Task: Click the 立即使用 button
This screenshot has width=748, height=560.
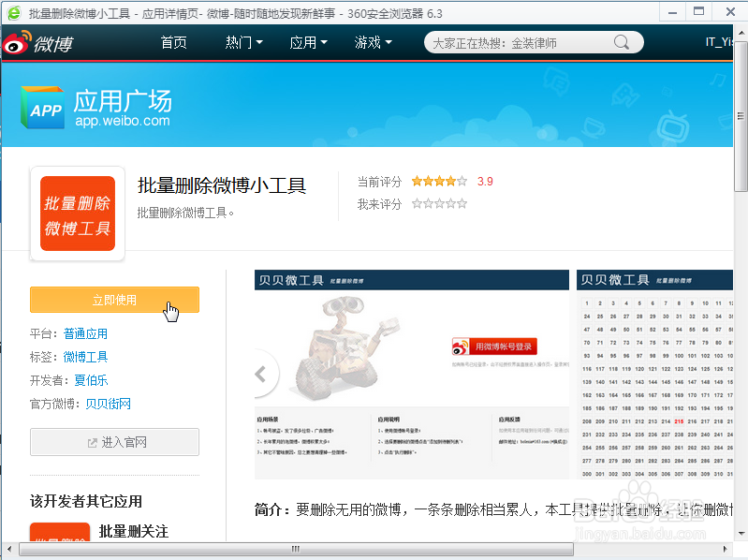Action: (114, 300)
